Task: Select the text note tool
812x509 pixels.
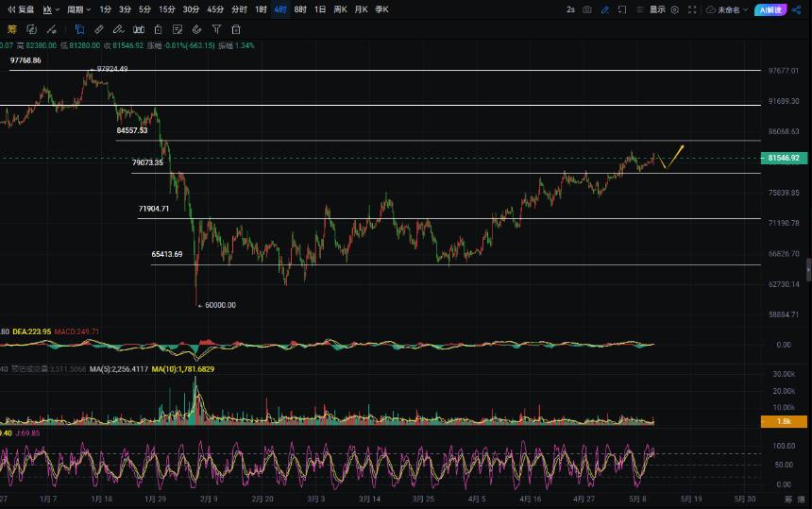Action: pyautogui.click(x=178, y=29)
